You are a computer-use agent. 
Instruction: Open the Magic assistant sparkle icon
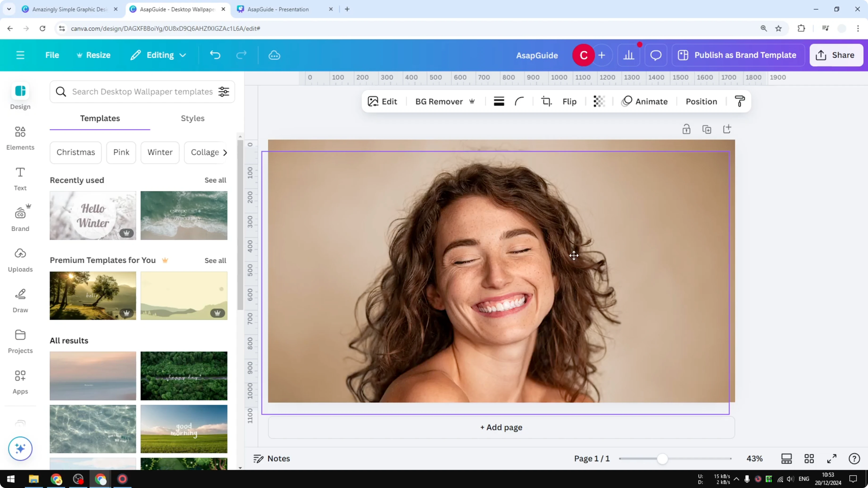pos(20,449)
